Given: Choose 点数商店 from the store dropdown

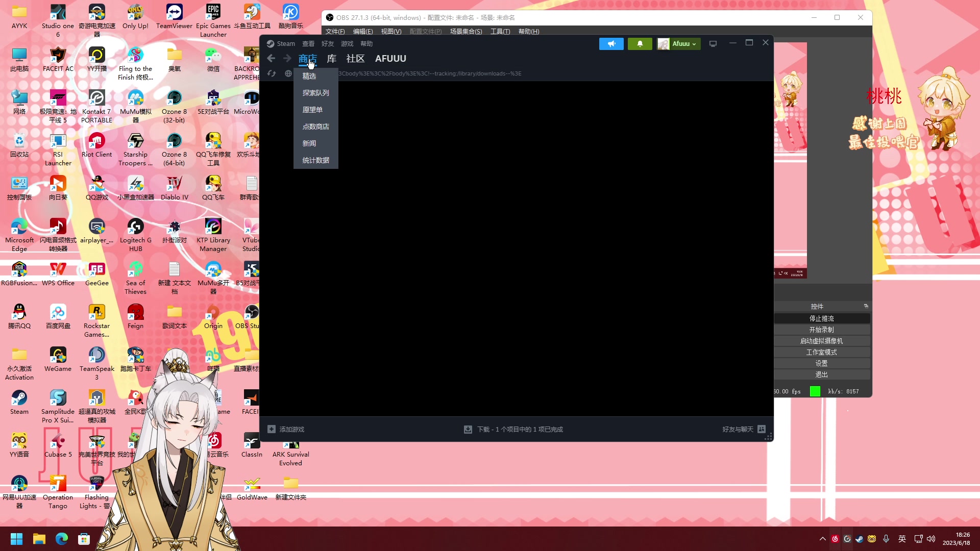Looking at the screenshot, I should (316, 127).
